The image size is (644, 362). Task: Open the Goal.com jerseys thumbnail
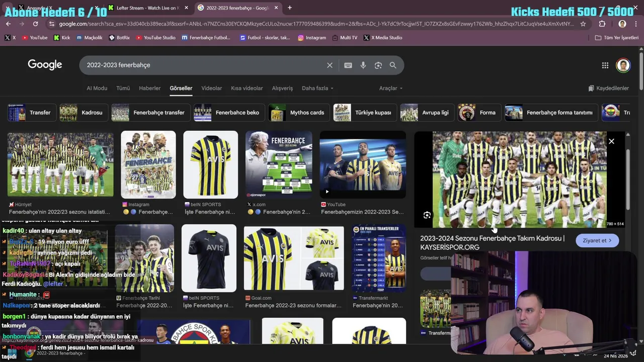point(294,258)
